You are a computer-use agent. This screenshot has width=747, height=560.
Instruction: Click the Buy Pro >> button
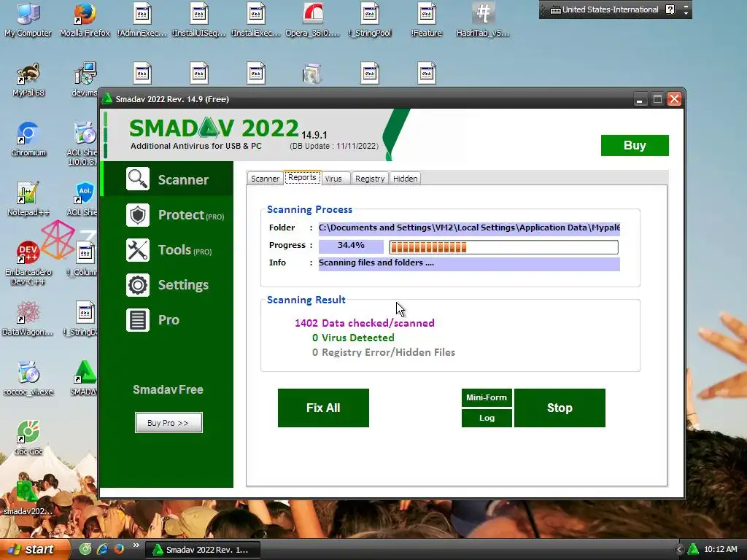[169, 422]
